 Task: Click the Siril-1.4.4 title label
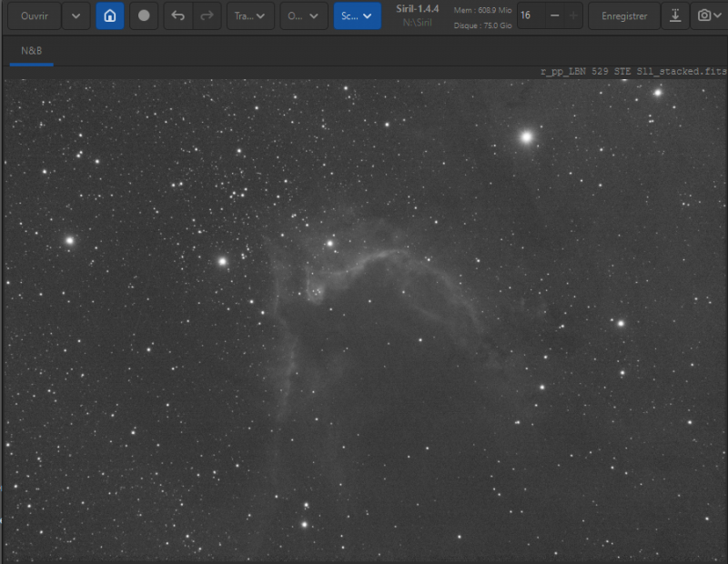417,9
